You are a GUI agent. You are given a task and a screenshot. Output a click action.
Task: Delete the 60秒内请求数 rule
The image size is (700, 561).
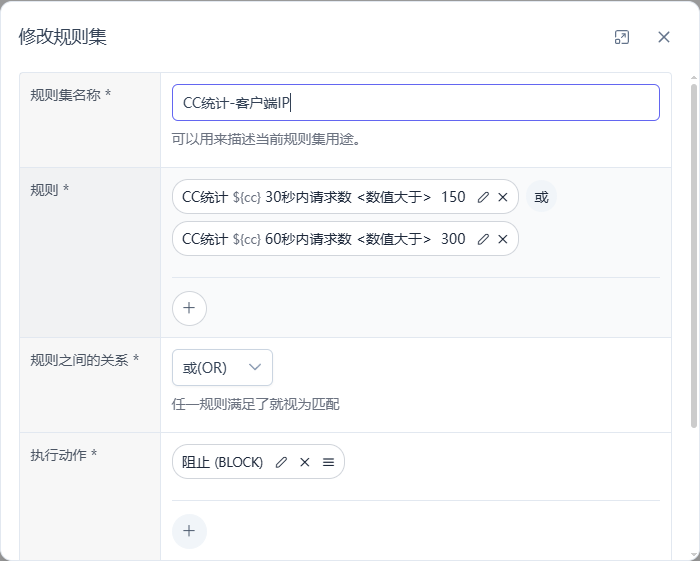tap(503, 239)
